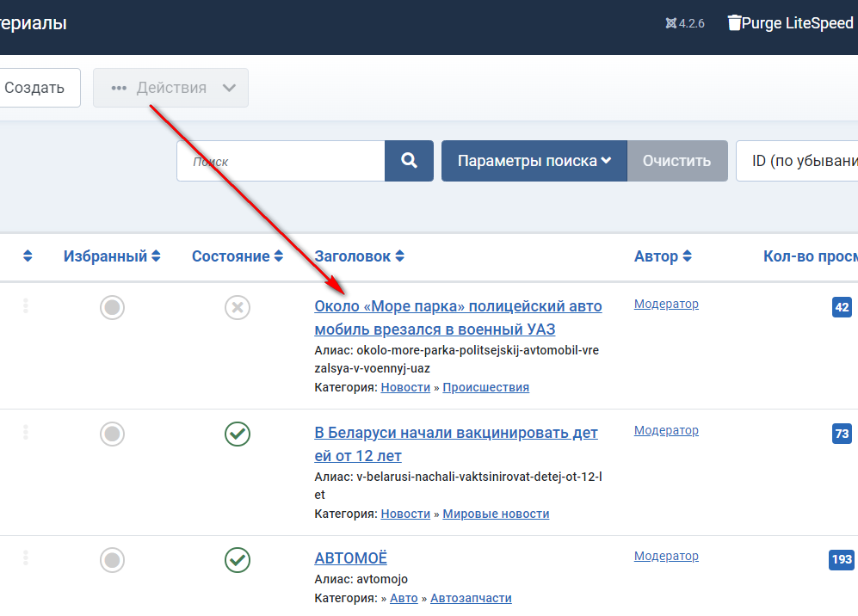This screenshot has height=616, width=858.
Task: Click the Очистить clear button
Action: [676, 161]
